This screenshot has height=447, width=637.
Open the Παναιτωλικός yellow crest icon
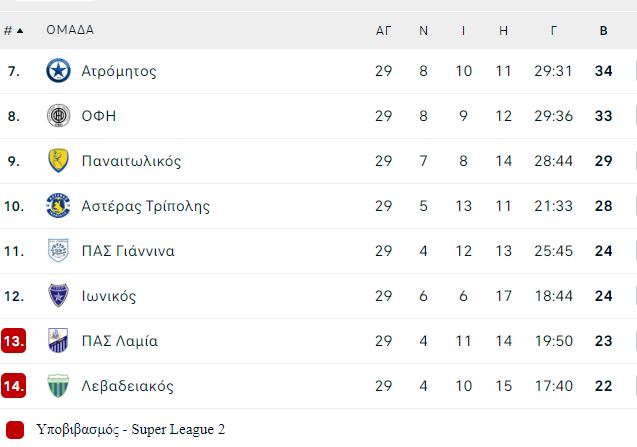(x=58, y=161)
